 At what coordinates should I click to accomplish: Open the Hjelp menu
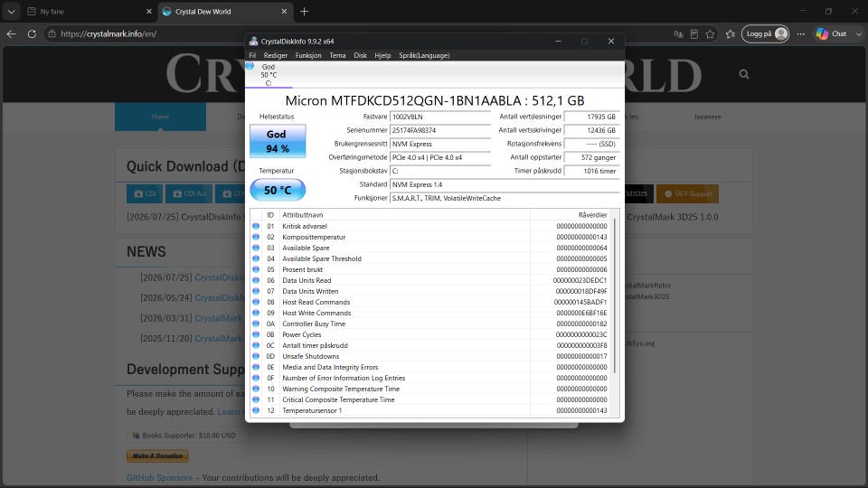tap(382, 55)
